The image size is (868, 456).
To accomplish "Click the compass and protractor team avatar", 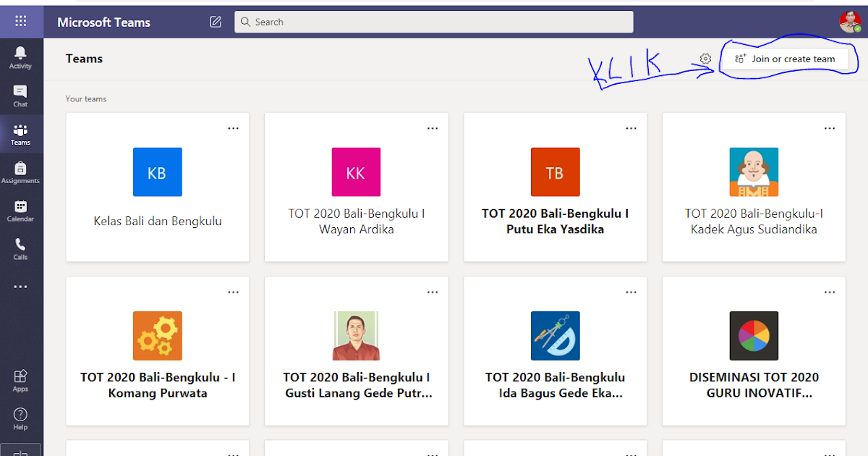I will click(555, 336).
